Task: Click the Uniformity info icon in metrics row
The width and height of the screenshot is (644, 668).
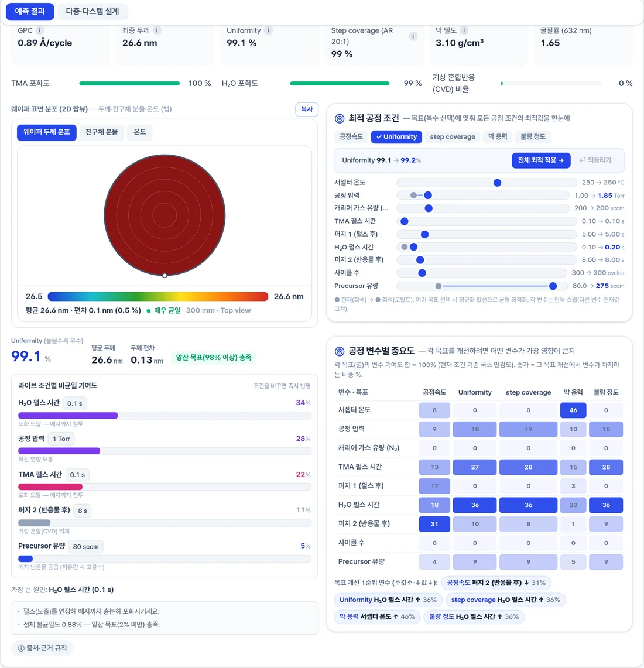Action: click(x=268, y=30)
